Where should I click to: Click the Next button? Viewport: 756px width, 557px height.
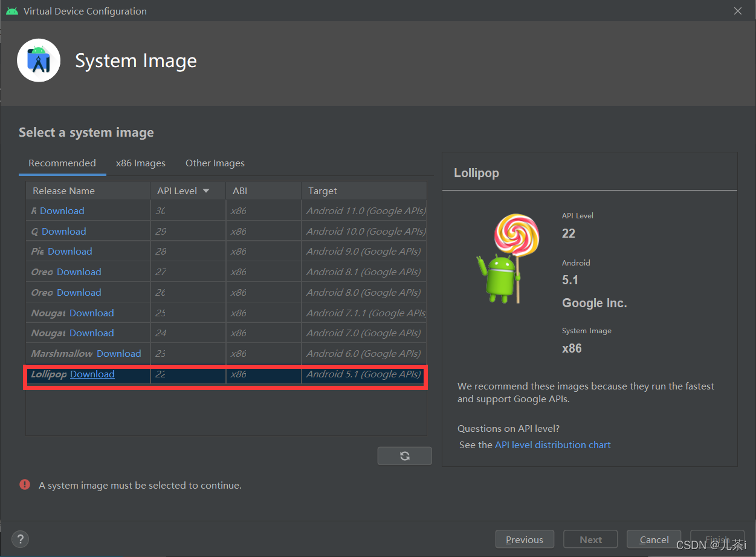[590, 539]
